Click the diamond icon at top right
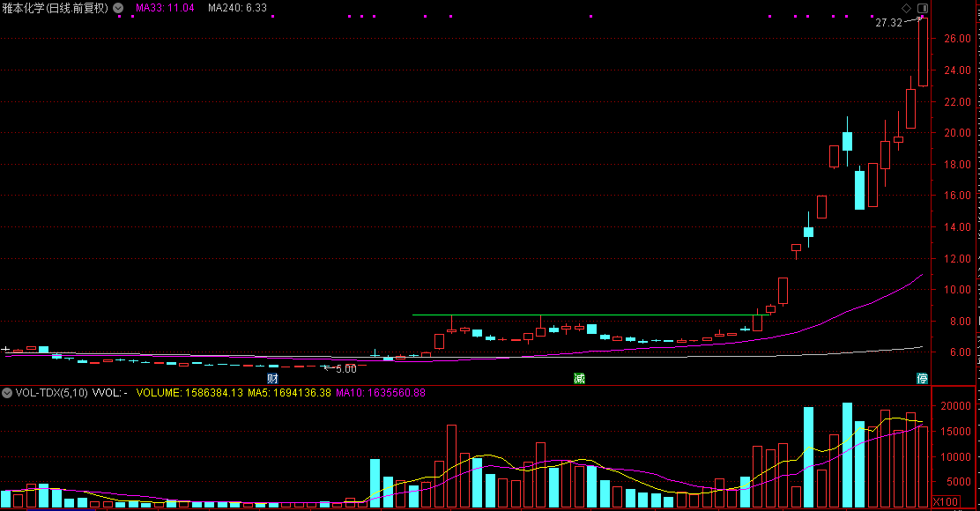 (x=906, y=8)
